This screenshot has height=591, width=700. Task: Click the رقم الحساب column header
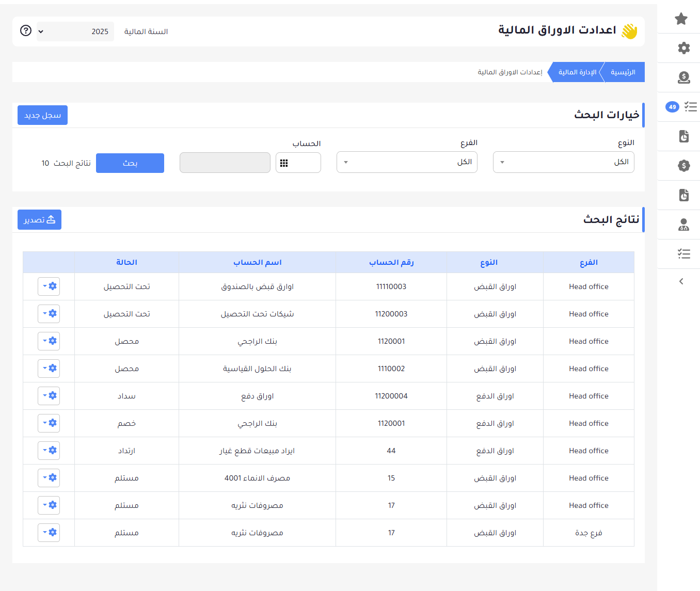pyautogui.click(x=391, y=262)
